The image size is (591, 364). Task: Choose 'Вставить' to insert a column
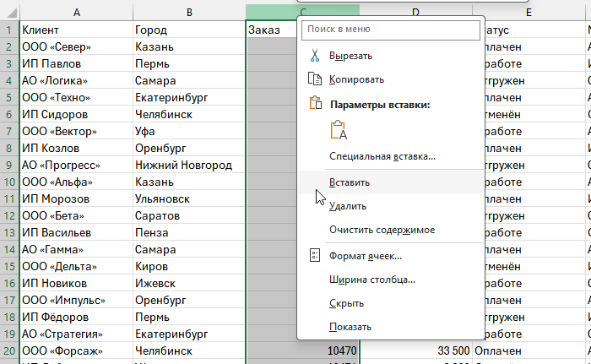(350, 182)
